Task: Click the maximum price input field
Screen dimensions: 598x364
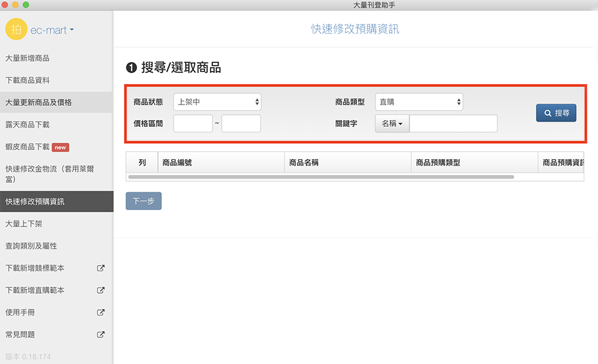Action: pos(240,124)
